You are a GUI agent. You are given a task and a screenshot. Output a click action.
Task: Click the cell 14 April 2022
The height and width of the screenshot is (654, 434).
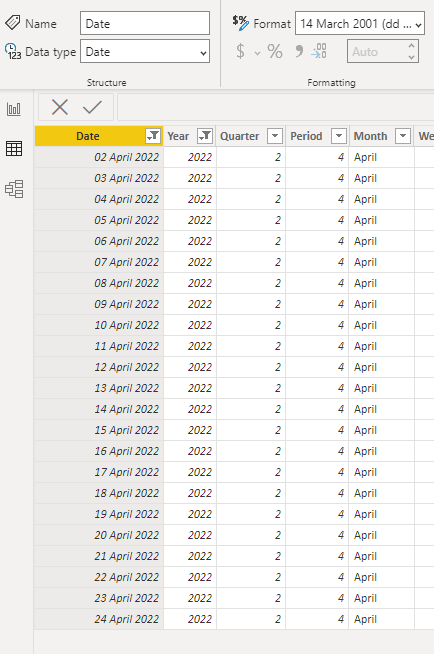coord(99,409)
